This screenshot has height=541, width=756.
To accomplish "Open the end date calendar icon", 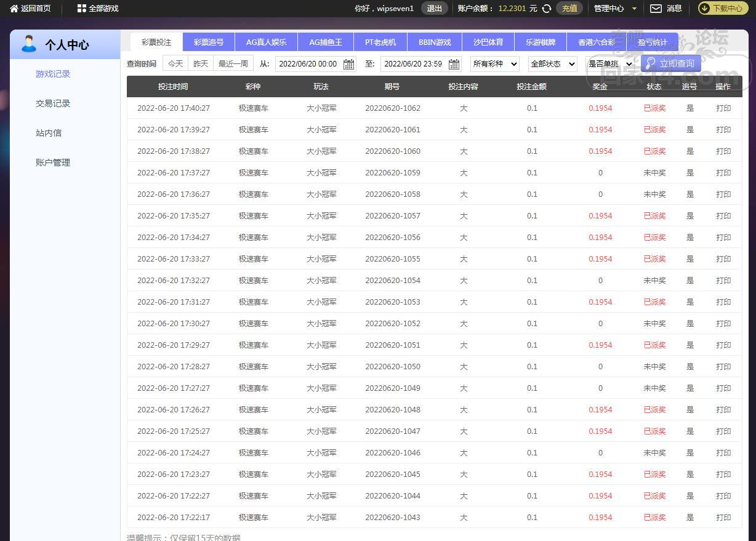I will pyautogui.click(x=454, y=64).
